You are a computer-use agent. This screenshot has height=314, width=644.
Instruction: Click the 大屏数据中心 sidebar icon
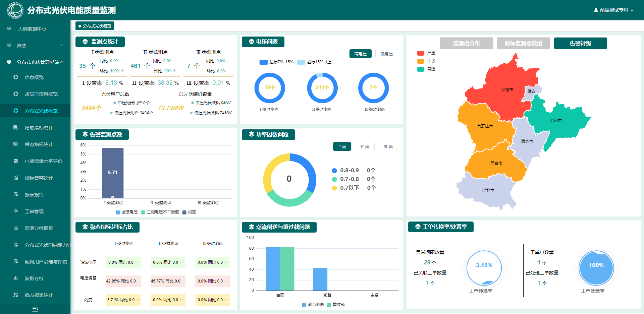click(9, 29)
